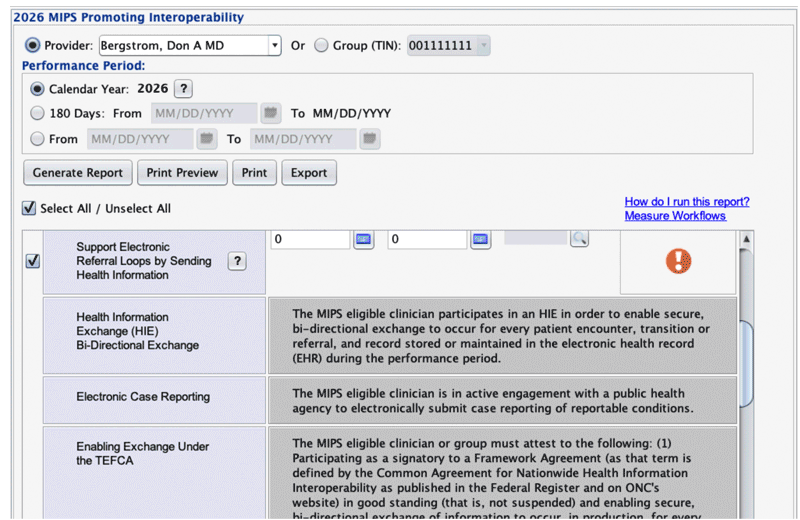Click the 2026 MIPS Promoting Interoperability title
This screenshot has width=800, height=520.
129,17
